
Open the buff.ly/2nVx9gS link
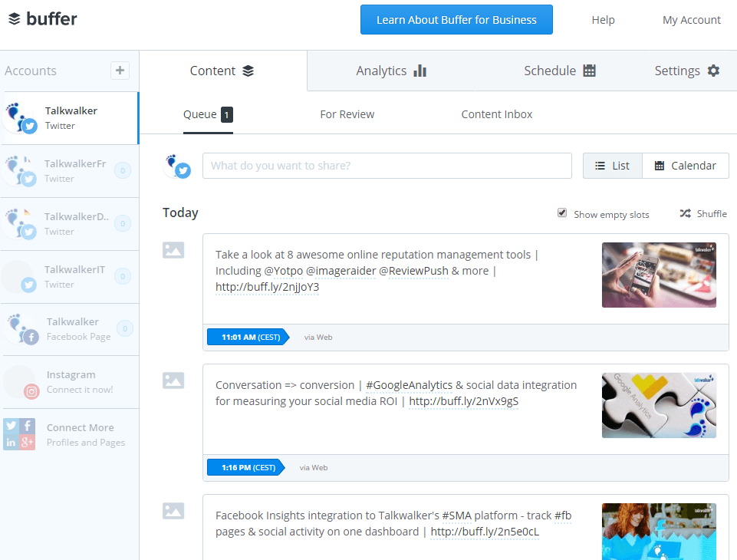[463, 401]
